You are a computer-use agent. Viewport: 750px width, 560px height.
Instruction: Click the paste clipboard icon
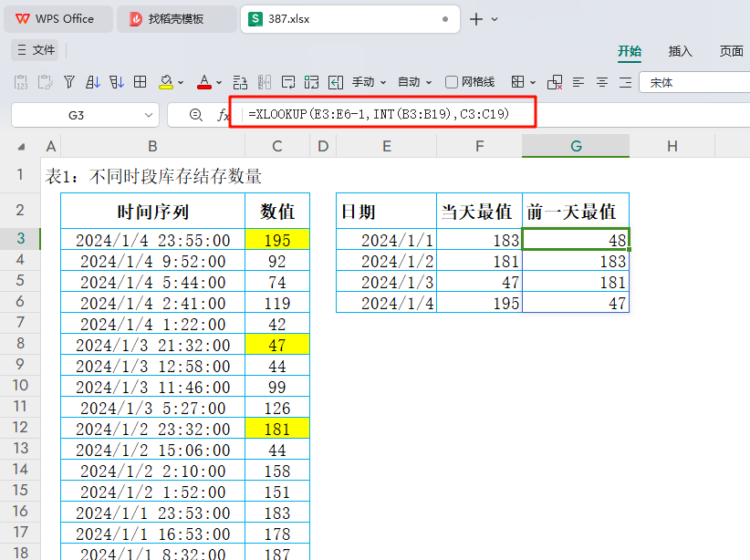coord(46,82)
